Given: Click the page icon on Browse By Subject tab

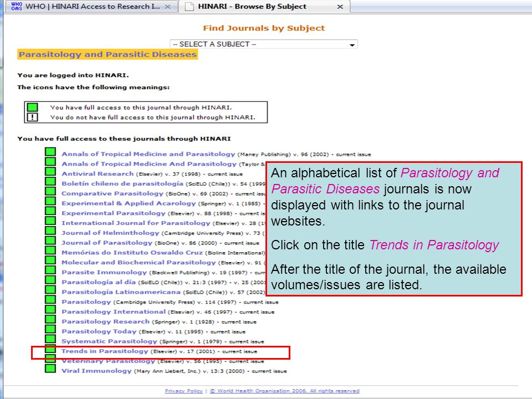Looking at the screenshot, I should 190,7.
